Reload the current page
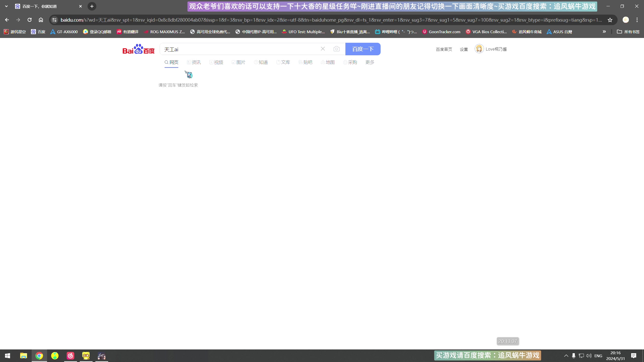644x362 pixels. (x=29, y=20)
